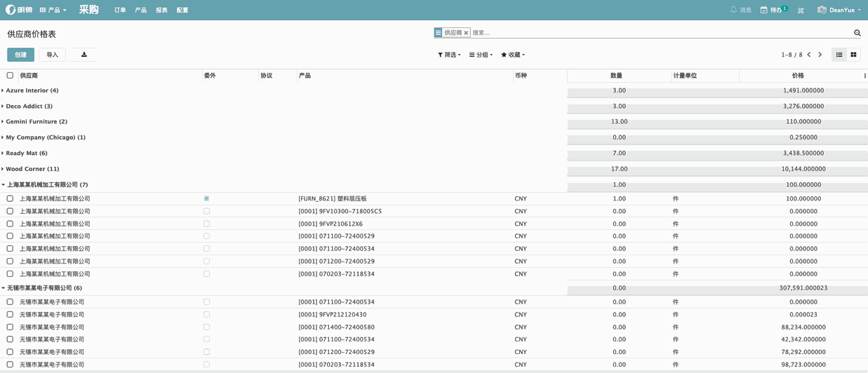This screenshot has width=868, height=373.
Task: Remove the 供应商 group filter tag
Action: pyautogui.click(x=466, y=33)
